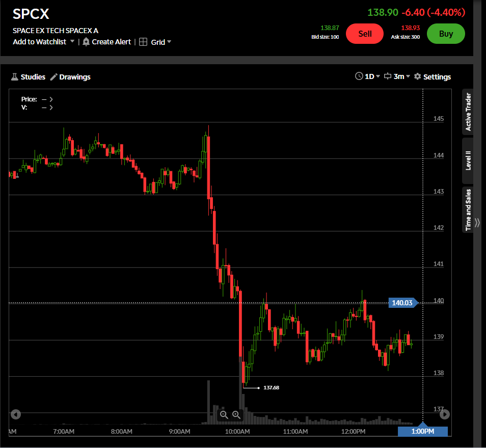Click the -6.40 (-4.40%) change value
Screen dimensions: 486x448
click(434, 12)
